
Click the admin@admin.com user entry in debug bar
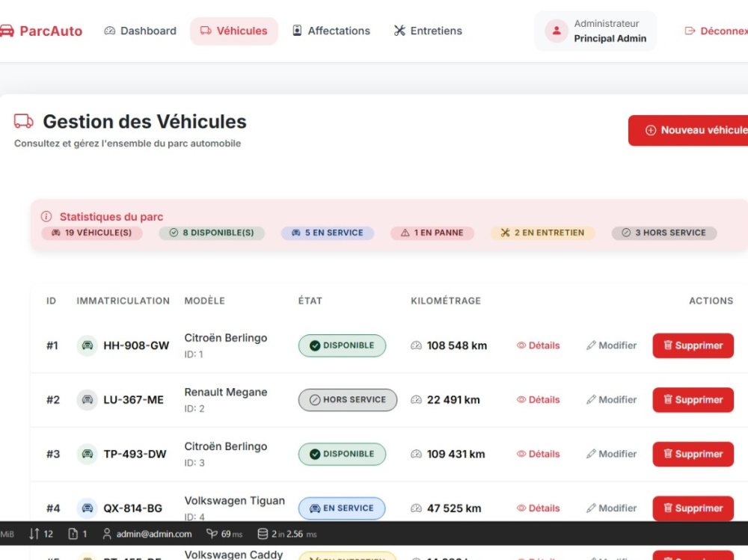click(147, 534)
